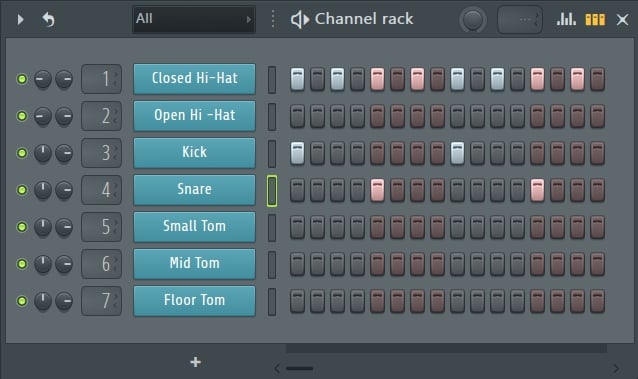The height and width of the screenshot is (379, 638).
Task: Click mixer track number 7 box
Action: pyautogui.click(x=101, y=301)
